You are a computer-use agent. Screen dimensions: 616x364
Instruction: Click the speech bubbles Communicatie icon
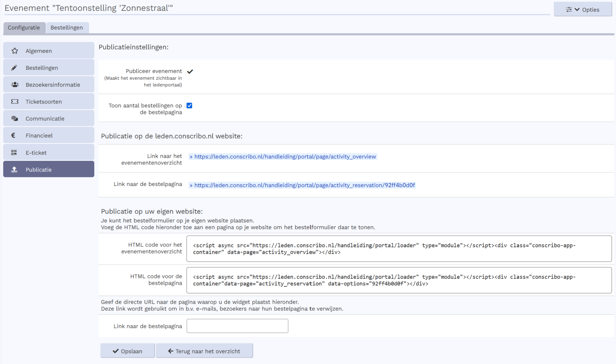pos(15,118)
